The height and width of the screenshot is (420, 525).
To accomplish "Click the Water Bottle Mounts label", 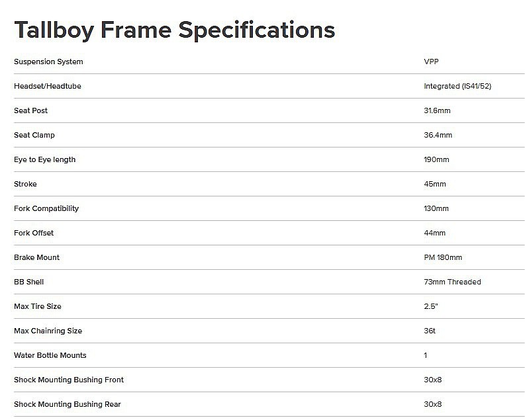I will click(x=50, y=355).
